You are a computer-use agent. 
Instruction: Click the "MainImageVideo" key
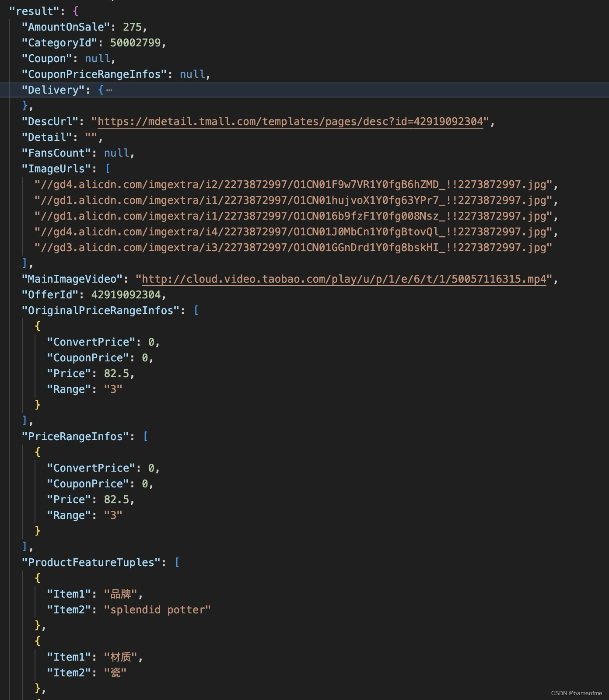(72, 279)
